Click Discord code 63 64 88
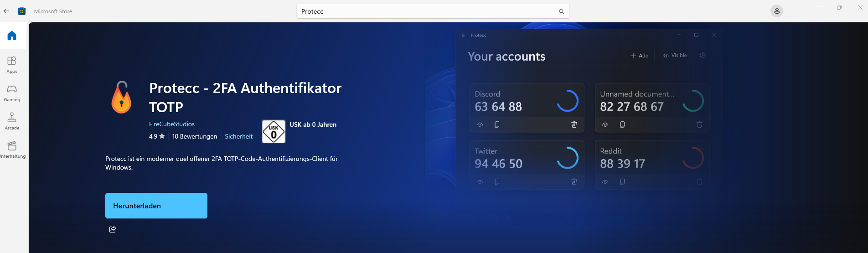868x253 pixels. (x=498, y=107)
